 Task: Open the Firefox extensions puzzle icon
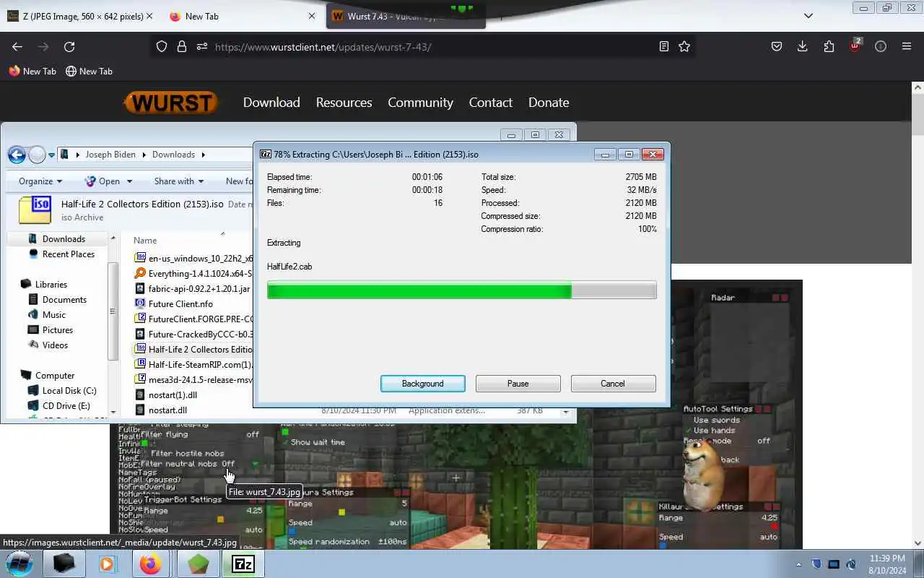pyautogui.click(x=829, y=46)
